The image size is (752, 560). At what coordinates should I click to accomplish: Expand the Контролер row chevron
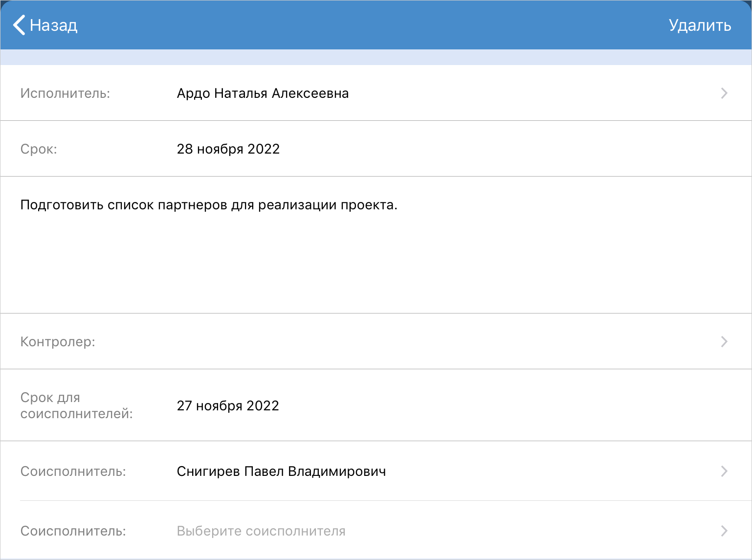pos(724,341)
